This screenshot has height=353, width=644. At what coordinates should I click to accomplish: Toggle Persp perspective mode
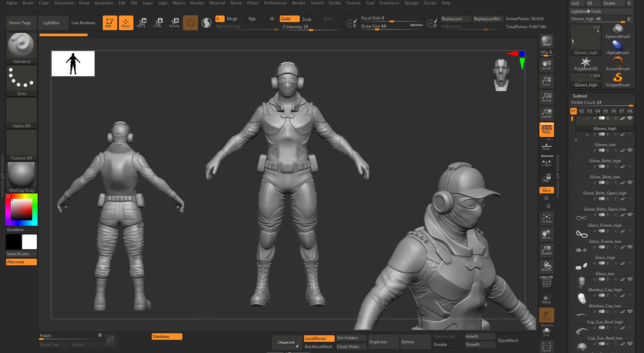[546, 129]
